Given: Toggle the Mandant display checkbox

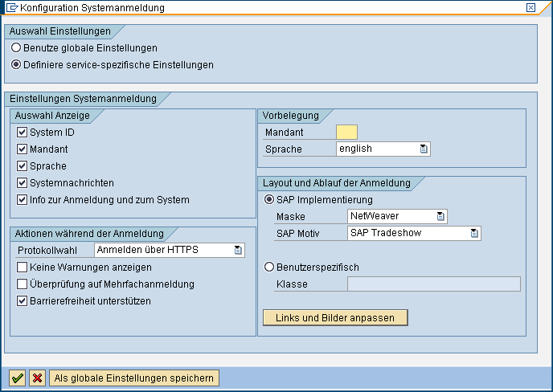Looking at the screenshot, I should tap(22, 149).
